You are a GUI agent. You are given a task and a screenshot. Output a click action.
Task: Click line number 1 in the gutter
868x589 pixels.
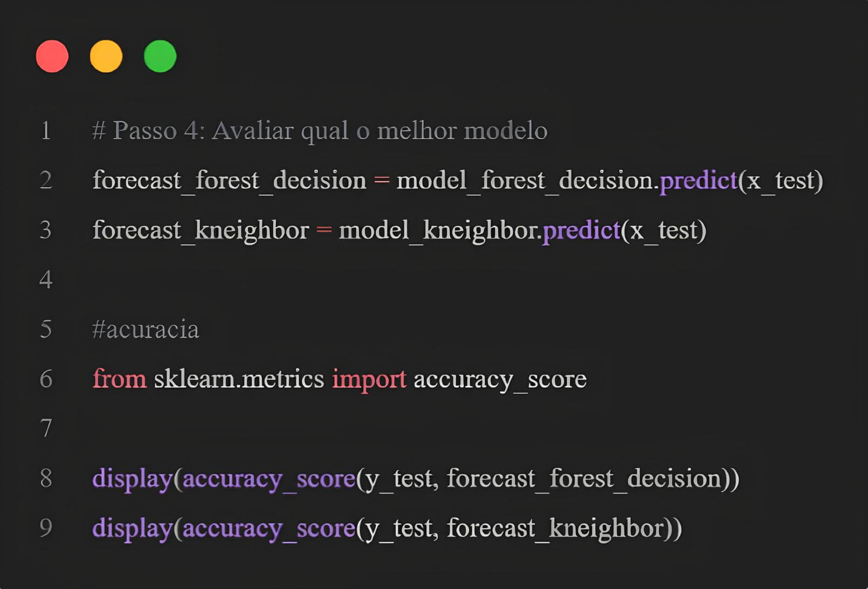point(46,131)
